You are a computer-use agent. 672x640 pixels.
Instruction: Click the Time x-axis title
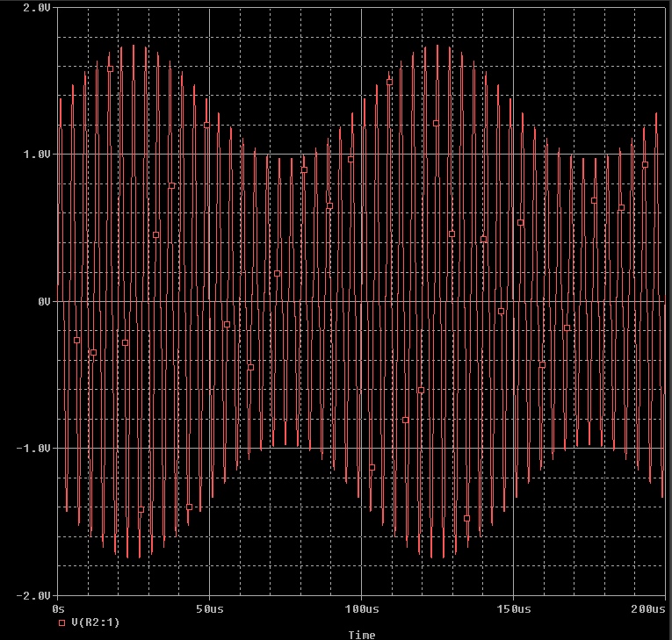(361, 635)
